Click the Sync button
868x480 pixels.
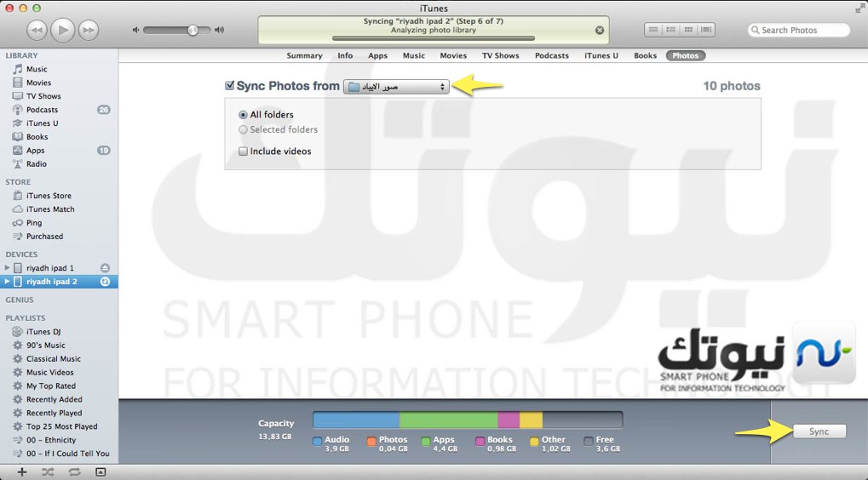click(x=819, y=431)
